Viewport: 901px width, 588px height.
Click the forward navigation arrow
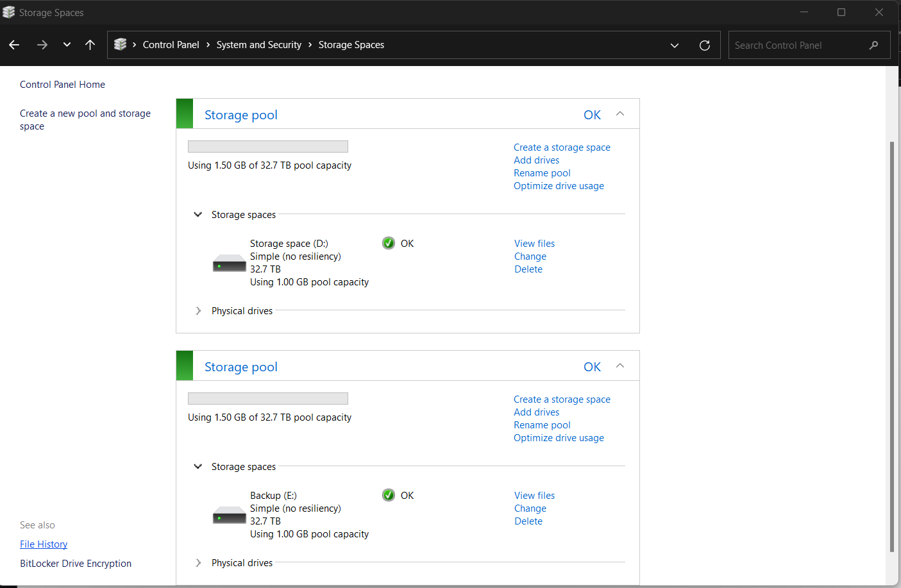pyautogui.click(x=42, y=45)
